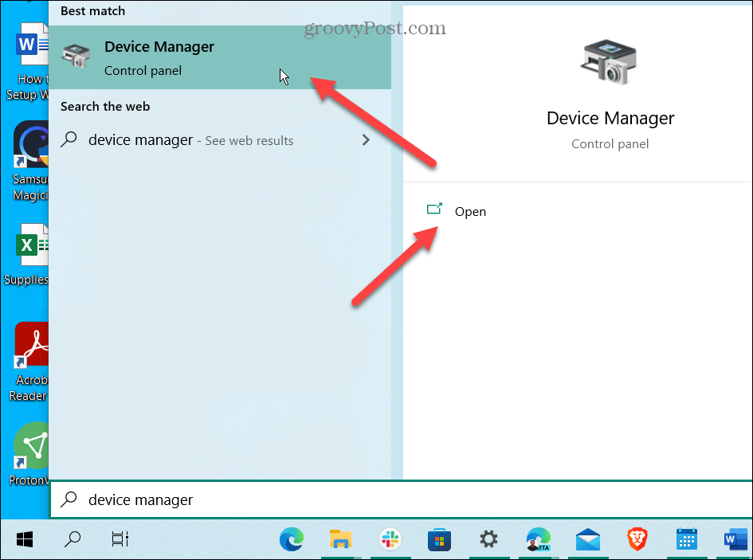Open Settings gear on taskbar
753x560 pixels.
pos(488,539)
